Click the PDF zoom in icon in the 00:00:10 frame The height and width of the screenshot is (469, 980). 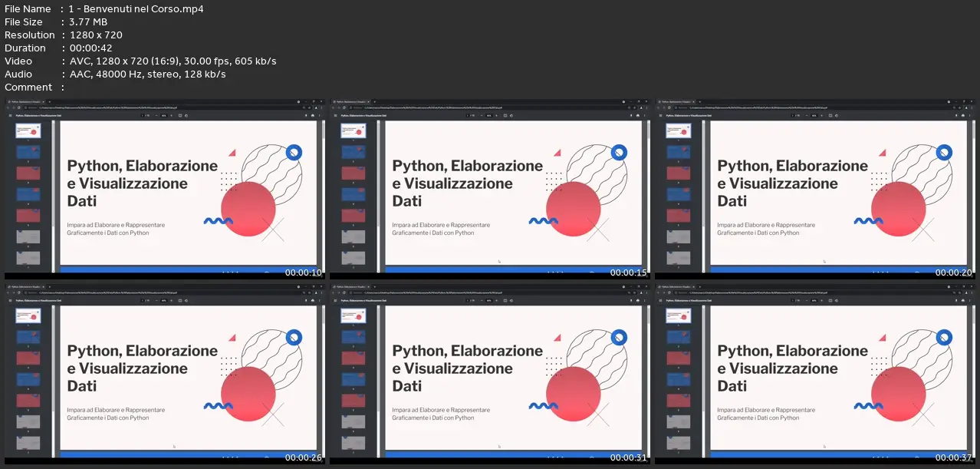pos(171,116)
